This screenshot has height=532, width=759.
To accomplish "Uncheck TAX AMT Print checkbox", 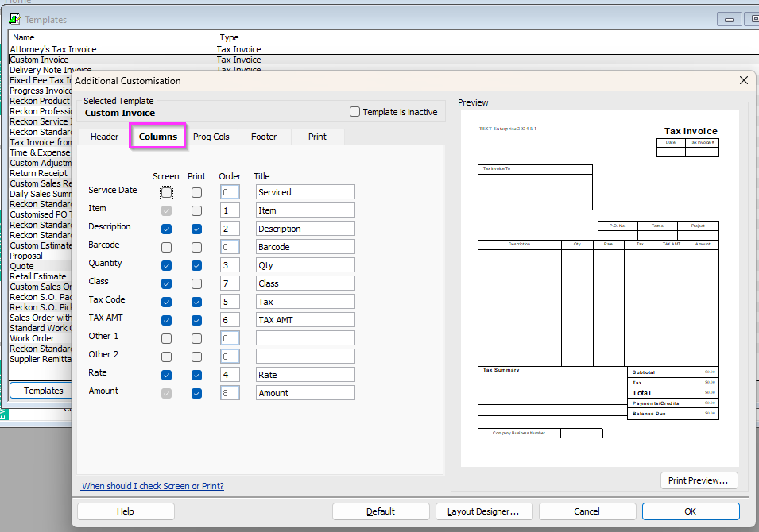I will 196,320.
